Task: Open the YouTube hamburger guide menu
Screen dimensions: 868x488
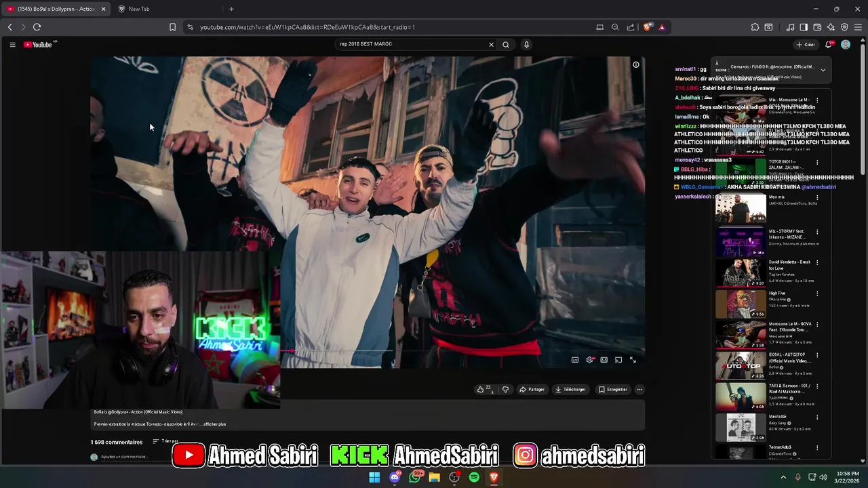Action: (12, 45)
